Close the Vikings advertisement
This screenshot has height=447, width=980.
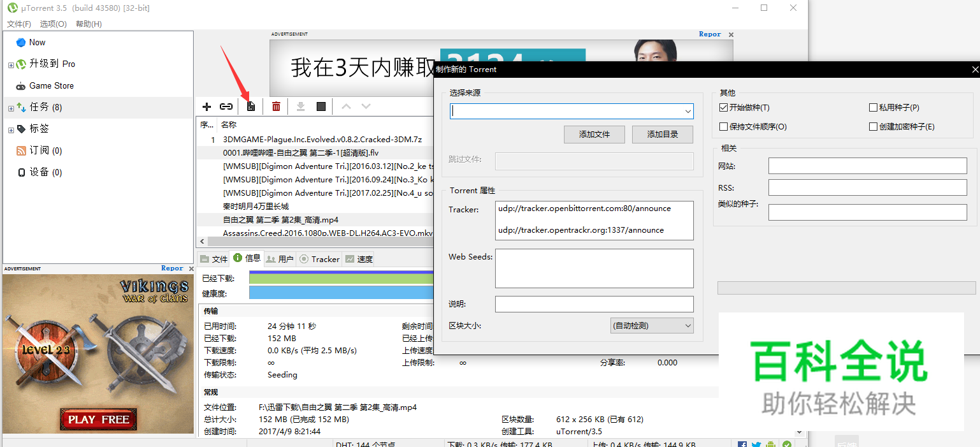(x=191, y=269)
